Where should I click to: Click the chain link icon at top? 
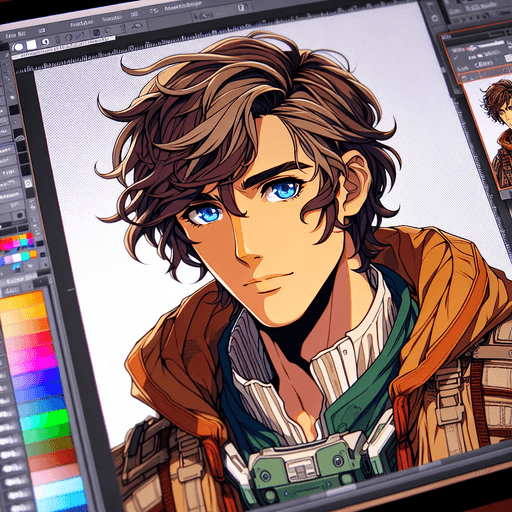click(154, 11)
